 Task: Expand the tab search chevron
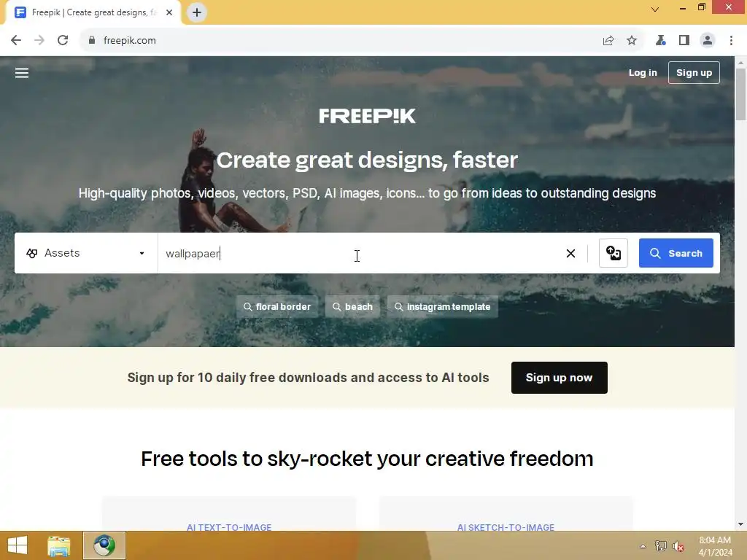655,9
